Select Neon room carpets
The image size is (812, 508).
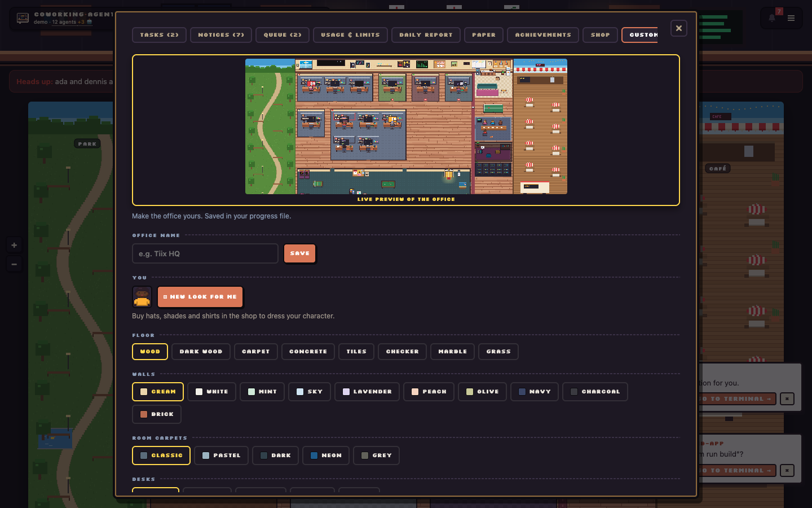326,456
